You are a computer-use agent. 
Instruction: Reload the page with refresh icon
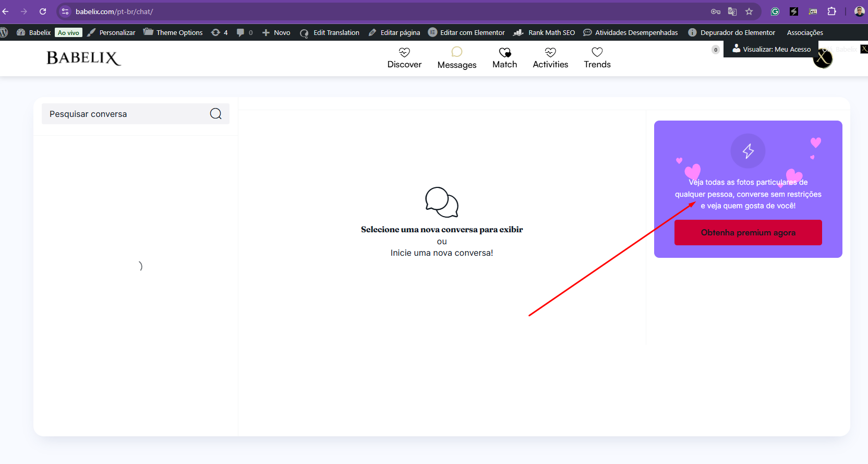[43, 11]
